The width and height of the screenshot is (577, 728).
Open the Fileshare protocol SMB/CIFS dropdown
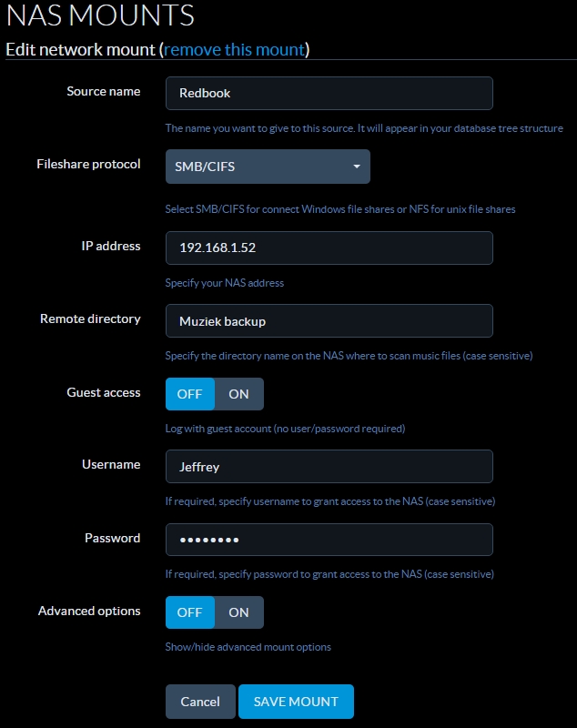point(267,167)
